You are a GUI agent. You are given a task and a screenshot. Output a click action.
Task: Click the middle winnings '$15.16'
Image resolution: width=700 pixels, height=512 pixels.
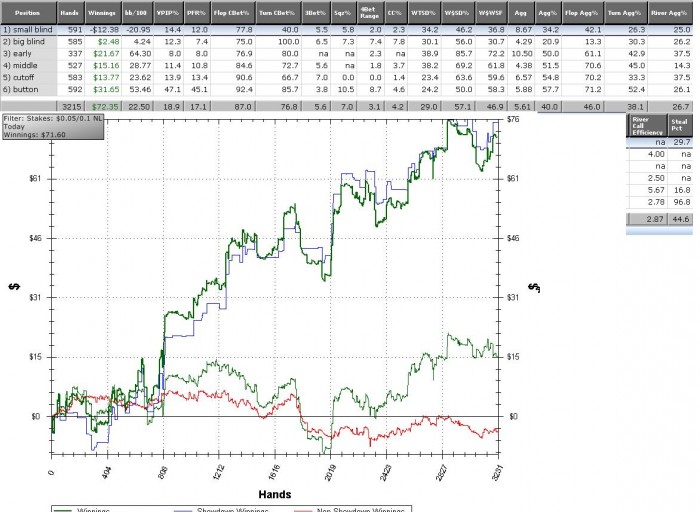click(106, 66)
